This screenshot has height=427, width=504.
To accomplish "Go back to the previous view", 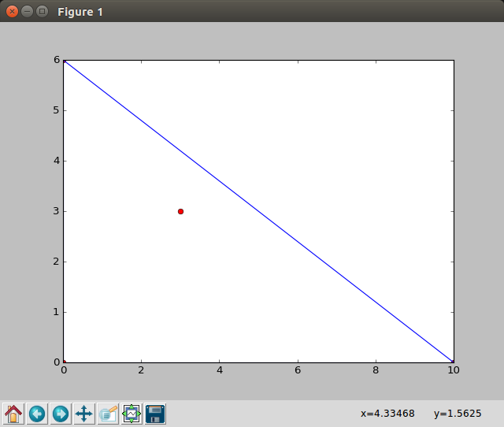I will [x=37, y=414].
